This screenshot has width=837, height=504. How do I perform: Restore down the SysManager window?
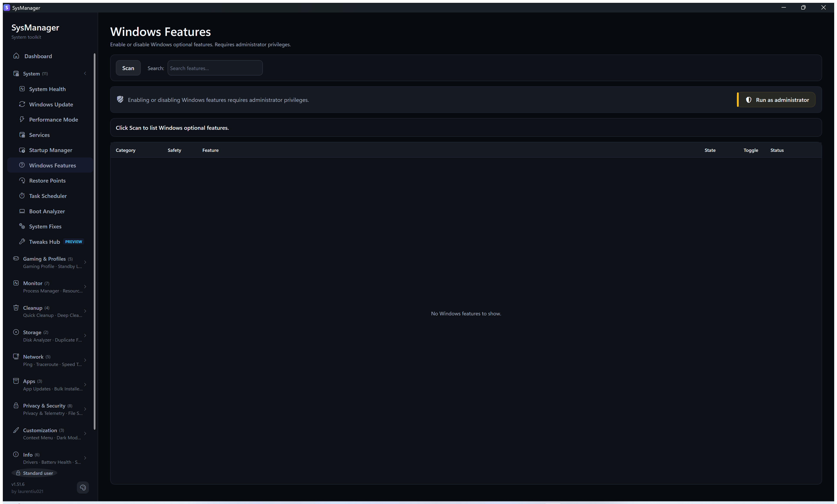click(x=803, y=8)
